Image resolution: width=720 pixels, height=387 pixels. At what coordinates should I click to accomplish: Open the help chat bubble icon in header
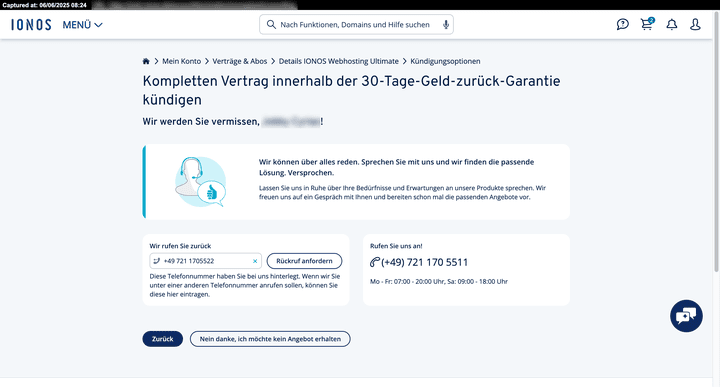coord(622,24)
